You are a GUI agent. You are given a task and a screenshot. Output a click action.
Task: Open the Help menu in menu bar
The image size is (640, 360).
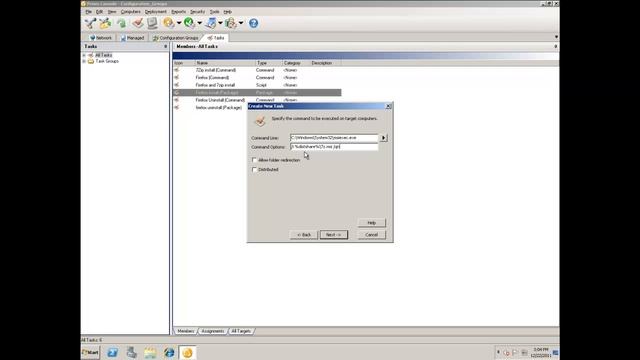228,12
